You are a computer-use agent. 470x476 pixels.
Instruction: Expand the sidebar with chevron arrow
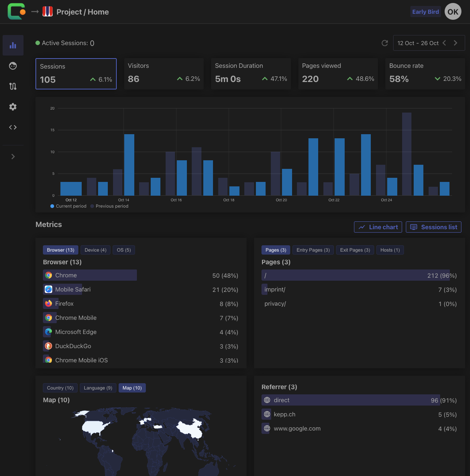(13, 157)
